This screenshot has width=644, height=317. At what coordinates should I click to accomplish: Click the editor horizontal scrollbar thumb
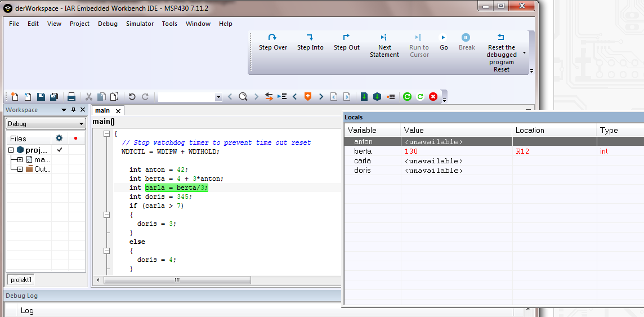(177, 280)
